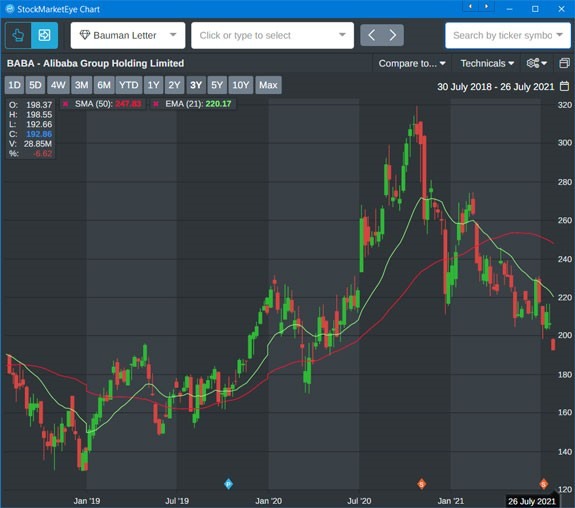Open the date range calendar icon
575x508 pixels.
[x=565, y=87]
